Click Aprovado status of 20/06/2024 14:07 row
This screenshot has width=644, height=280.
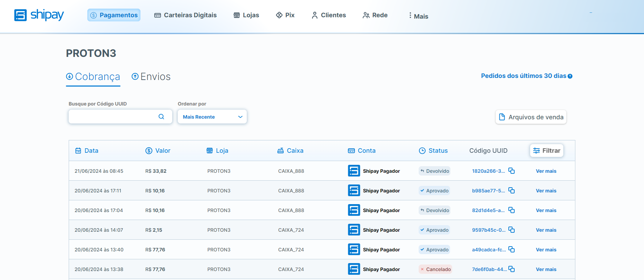pos(434,230)
